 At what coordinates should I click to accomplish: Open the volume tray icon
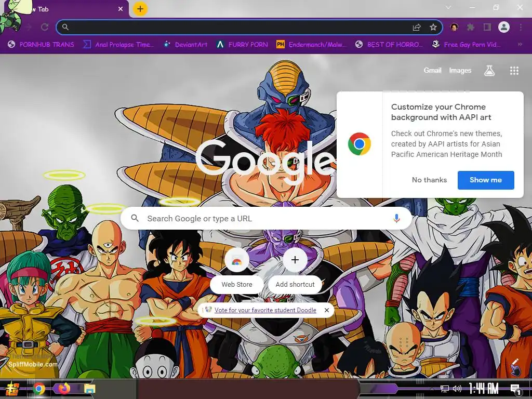point(457,389)
